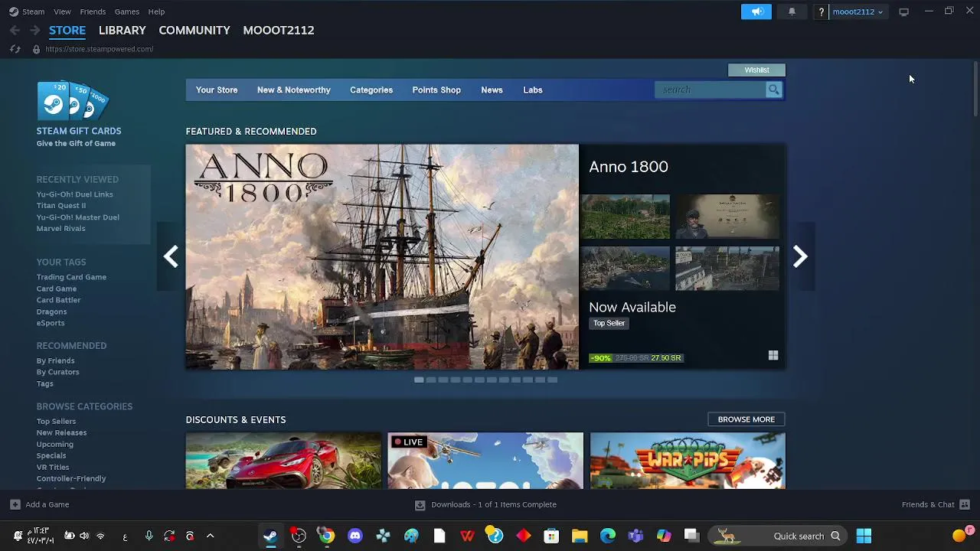Click the search magnifier button

pyautogui.click(x=774, y=90)
